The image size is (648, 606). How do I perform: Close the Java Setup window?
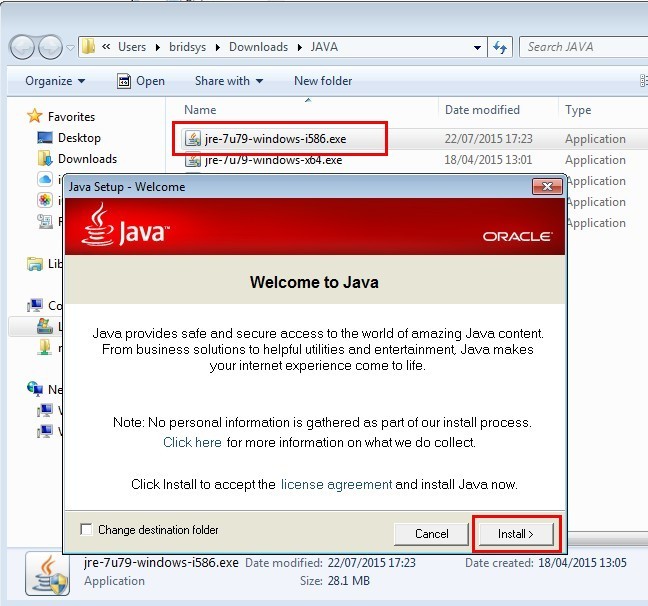[547, 186]
